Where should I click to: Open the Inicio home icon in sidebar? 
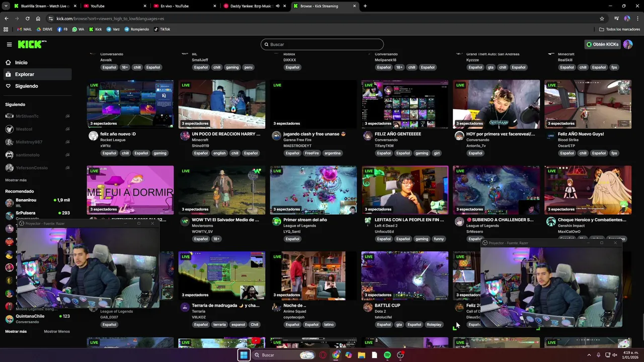click(x=8, y=62)
